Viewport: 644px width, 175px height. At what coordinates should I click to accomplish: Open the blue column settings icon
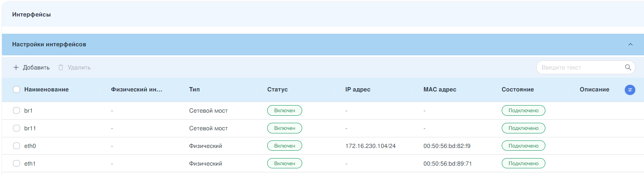pos(630,90)
